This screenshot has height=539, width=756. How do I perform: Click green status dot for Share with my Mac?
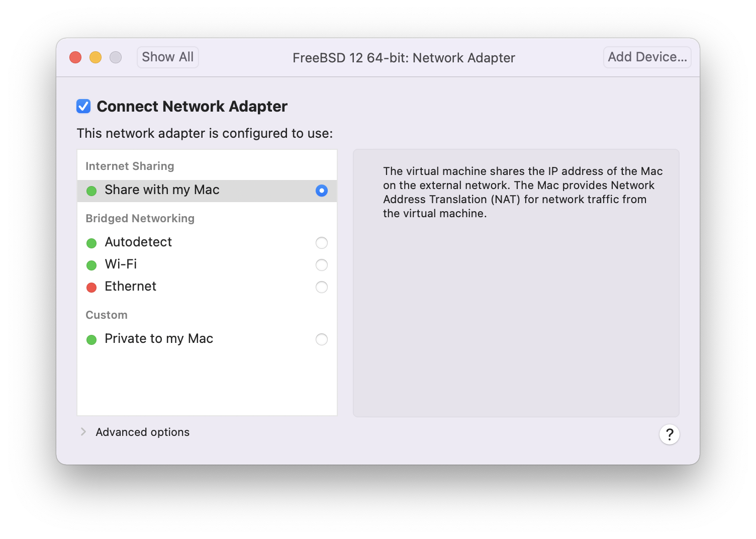pyautogui.click(x=91, y=191)
